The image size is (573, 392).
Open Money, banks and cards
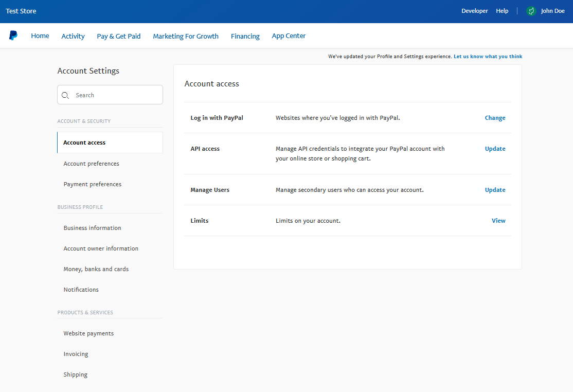point(96,269)
